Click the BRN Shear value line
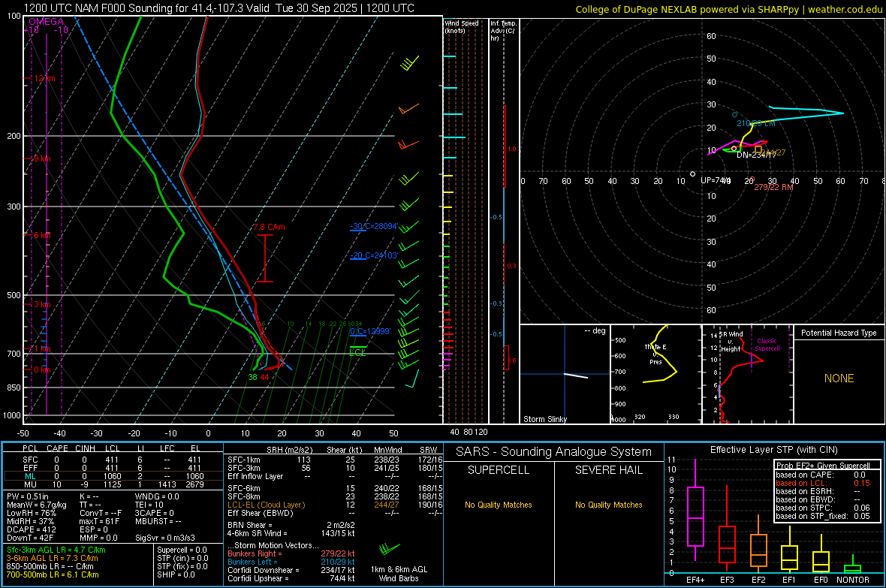 point(291,525)
